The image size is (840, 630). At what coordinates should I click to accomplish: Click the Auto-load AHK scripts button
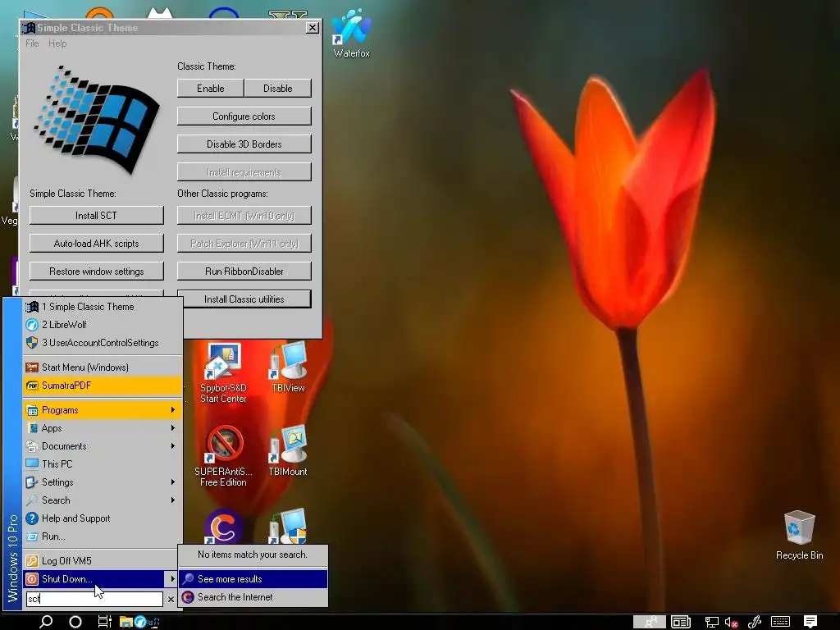tap(97, 243)
